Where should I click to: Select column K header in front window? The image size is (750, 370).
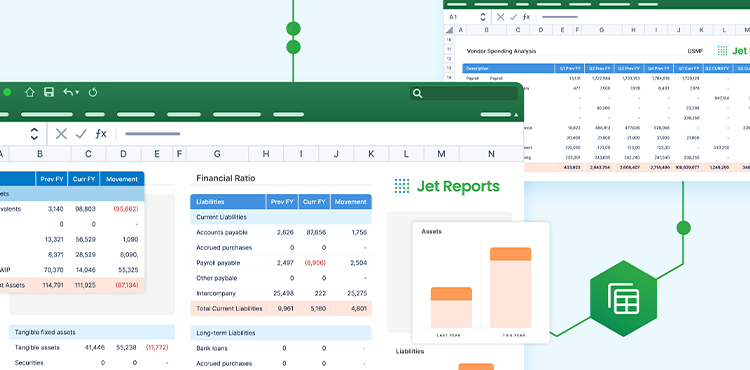(371, 154)
